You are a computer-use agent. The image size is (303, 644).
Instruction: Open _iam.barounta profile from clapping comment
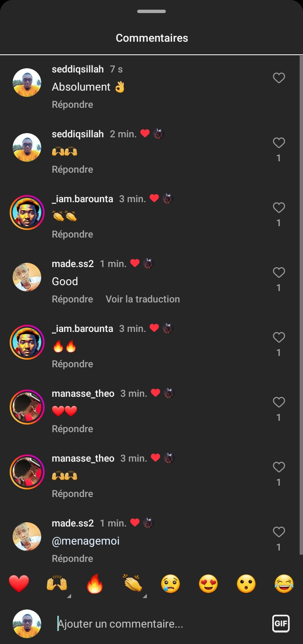tap(82, 199)
